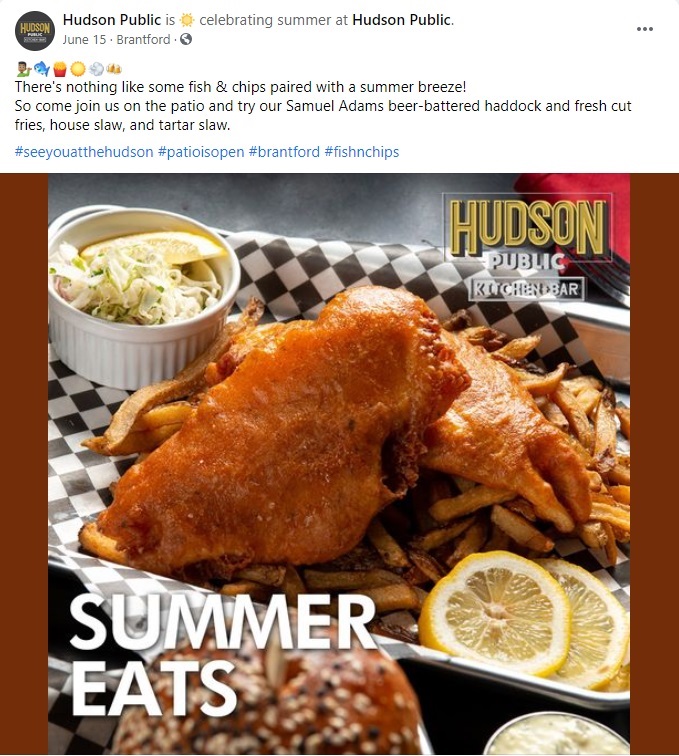Open the three-dot post options menu
The image size is (679, 756).
tap(645, 29)
